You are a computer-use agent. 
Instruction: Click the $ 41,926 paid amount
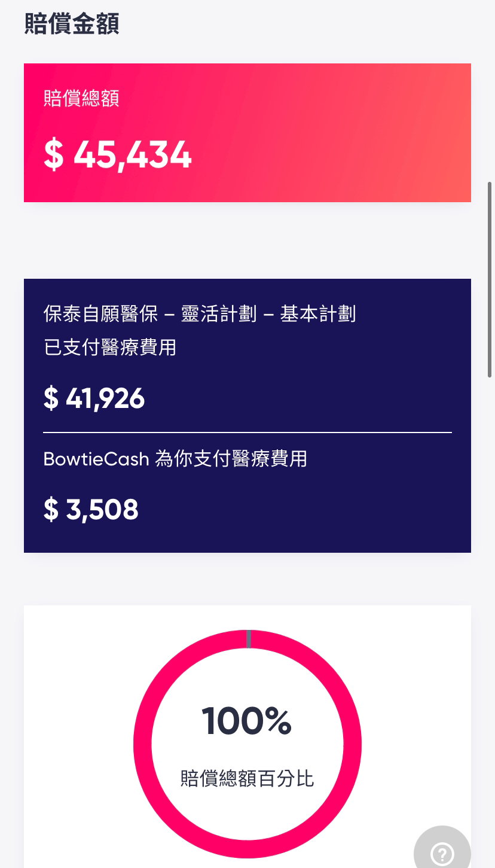coord(94,398)
